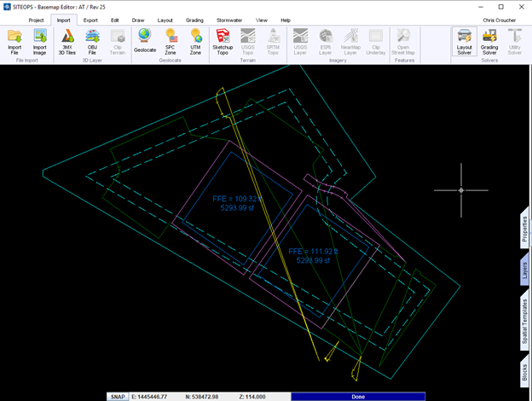Click the Import Image icon
The image size is (532, 401).
point(40,40)
